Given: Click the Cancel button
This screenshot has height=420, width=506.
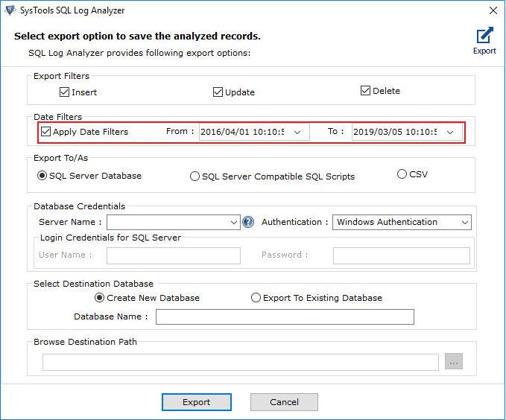Looking at the screenshot, I should [x=284, y=402].
